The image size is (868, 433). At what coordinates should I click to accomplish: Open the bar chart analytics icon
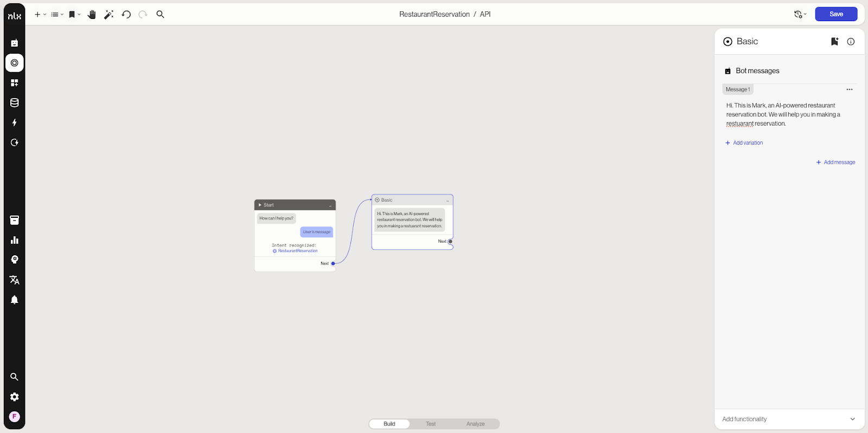click(x=15, y=240)
